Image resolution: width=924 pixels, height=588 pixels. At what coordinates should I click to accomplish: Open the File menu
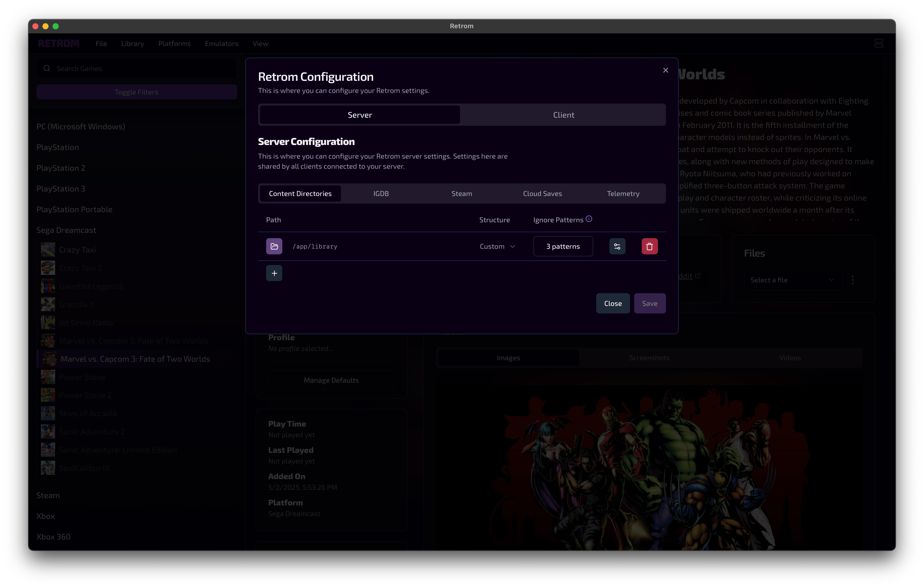click(x=101, y=43)
